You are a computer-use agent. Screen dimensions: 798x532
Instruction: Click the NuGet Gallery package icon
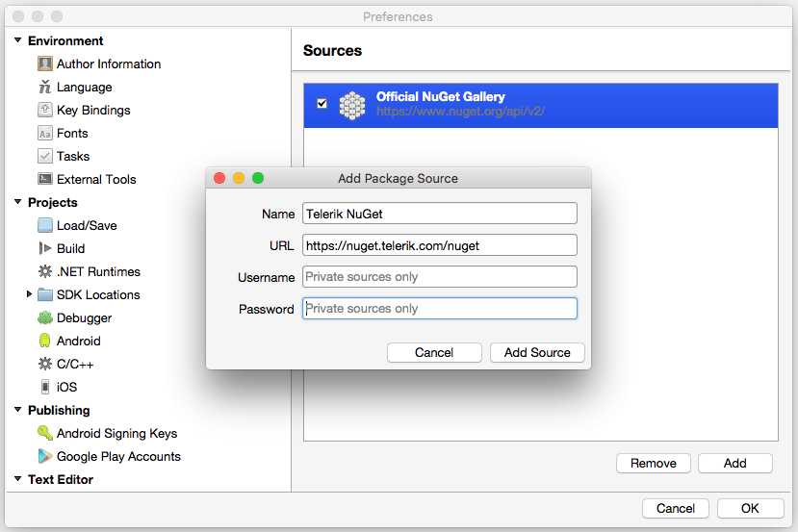click(352, 106)
